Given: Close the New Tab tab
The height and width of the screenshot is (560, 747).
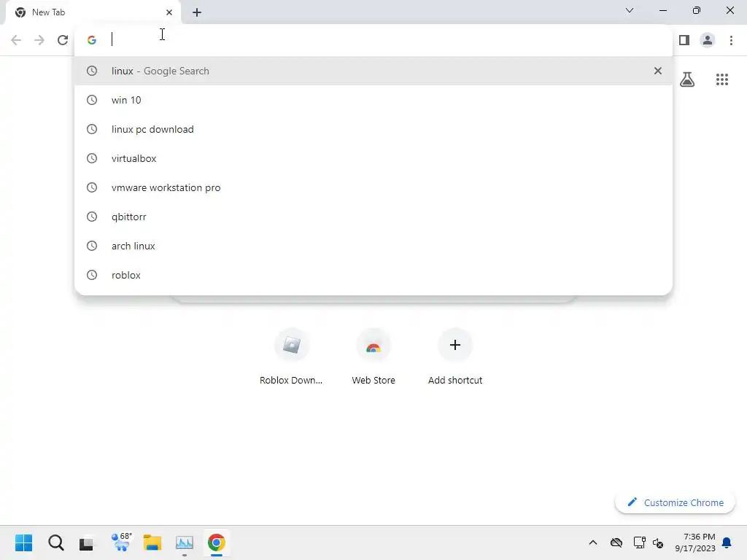Looking at the screenshot, I should tap(169, 12).
